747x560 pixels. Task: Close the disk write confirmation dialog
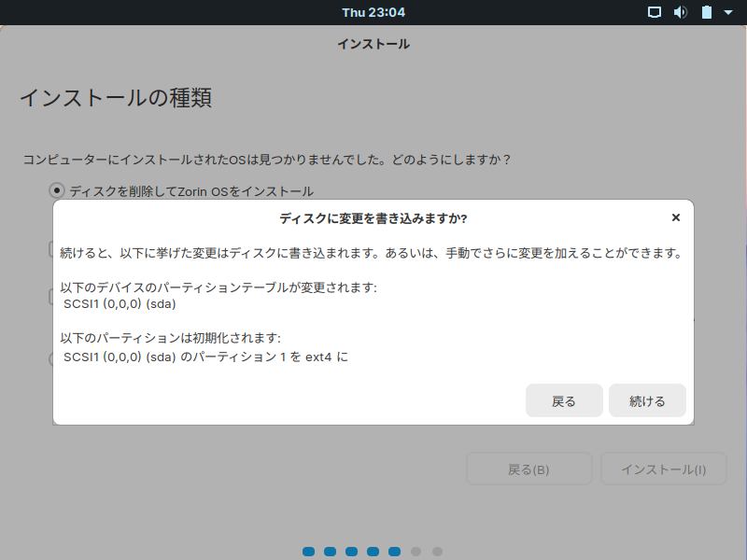point(675,217)
